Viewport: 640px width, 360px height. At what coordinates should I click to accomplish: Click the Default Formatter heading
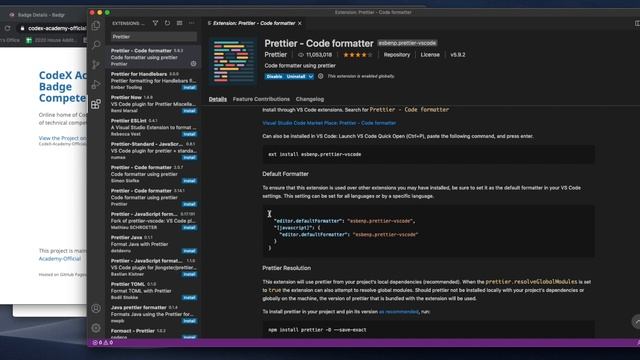click(285, 174)
